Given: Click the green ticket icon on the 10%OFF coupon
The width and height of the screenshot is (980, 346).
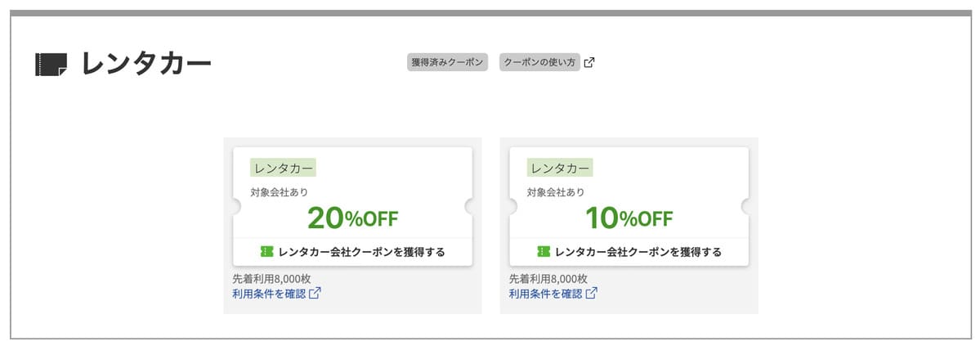Looking at the screenshot, I should (x=544, y=252).
